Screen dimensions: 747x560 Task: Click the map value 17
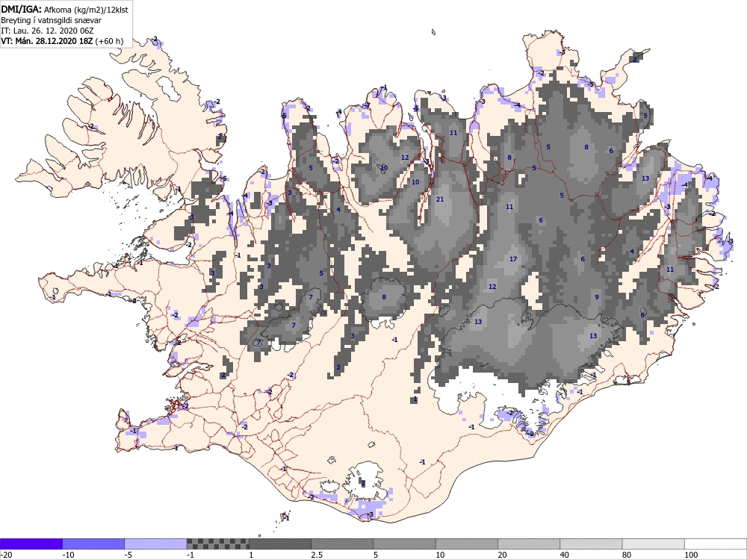coord(513,259)
